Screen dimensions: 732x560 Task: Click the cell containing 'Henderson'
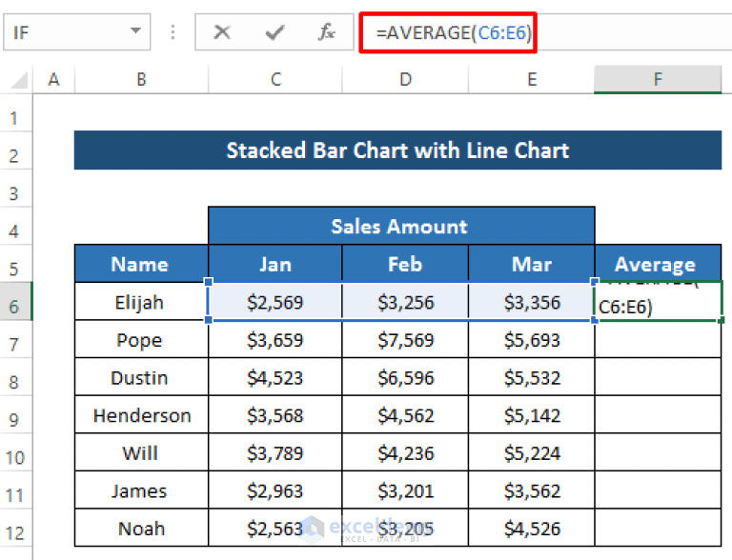(141, 415)
